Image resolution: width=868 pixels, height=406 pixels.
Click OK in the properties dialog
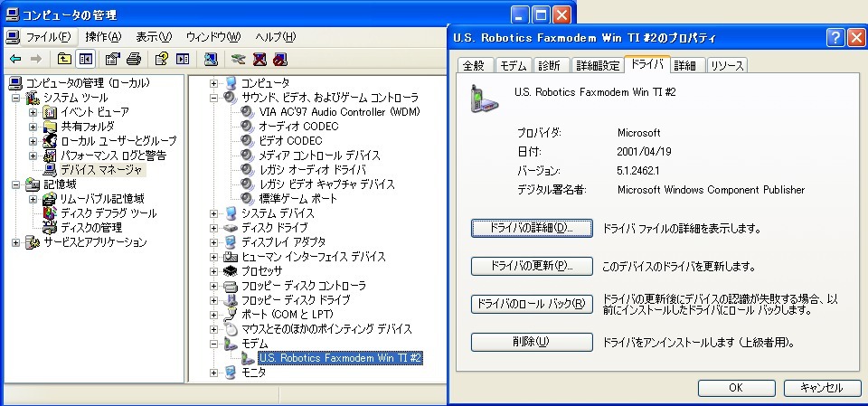click(736, 388)
